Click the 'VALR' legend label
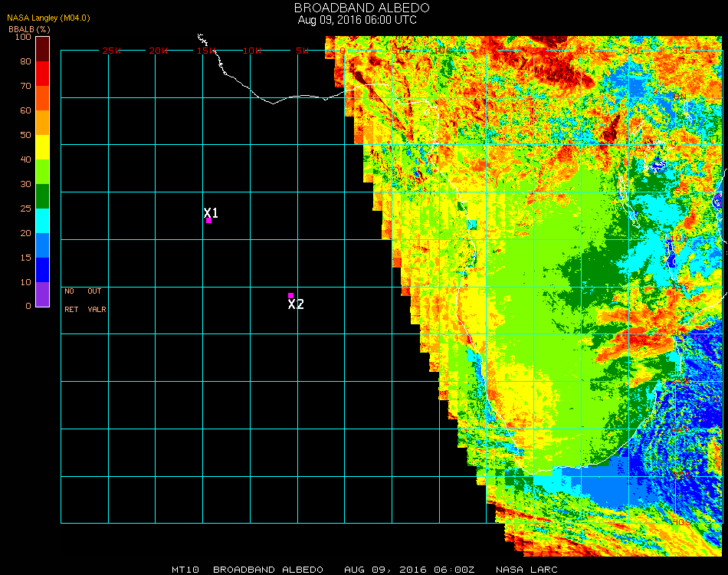Viewport: 728px width, 575px height. (x=97, y=309)
